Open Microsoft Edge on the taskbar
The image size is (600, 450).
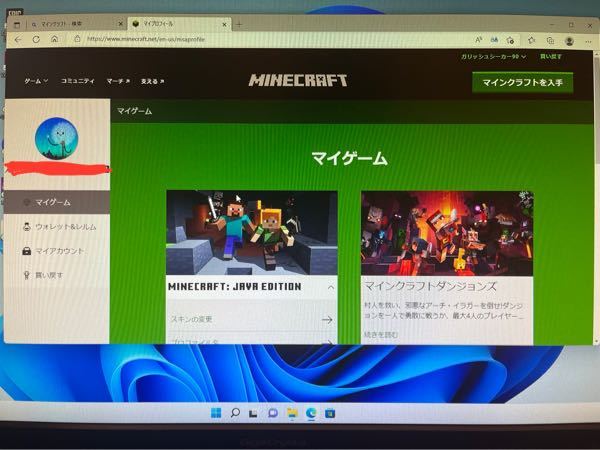pyautogui.click(x=311, y=413)
